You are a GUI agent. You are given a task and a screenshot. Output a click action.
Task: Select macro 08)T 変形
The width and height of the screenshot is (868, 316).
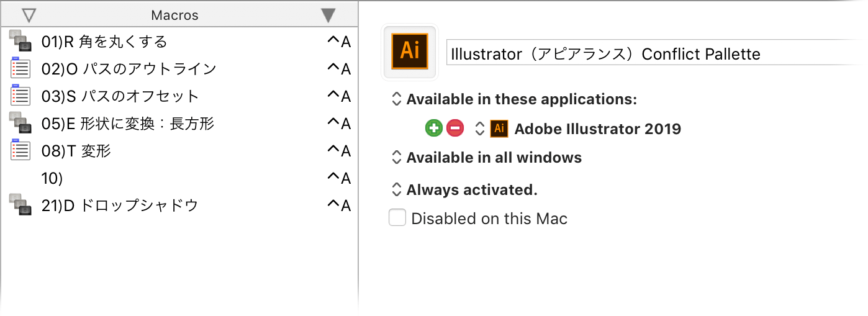pyautogui.click(x=179, y=150)
